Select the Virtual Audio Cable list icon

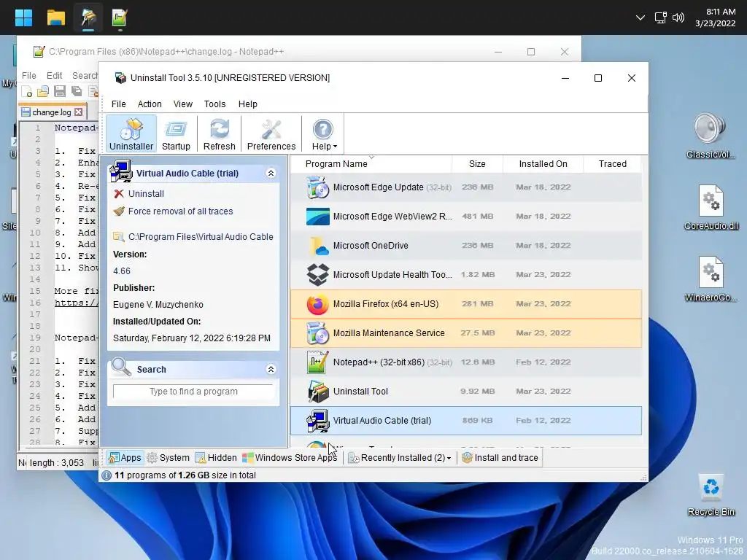click(318, 421)
